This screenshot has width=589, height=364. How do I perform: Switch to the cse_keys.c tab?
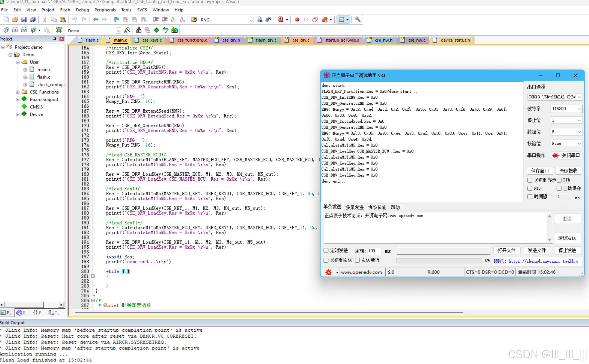pos(152,40)
